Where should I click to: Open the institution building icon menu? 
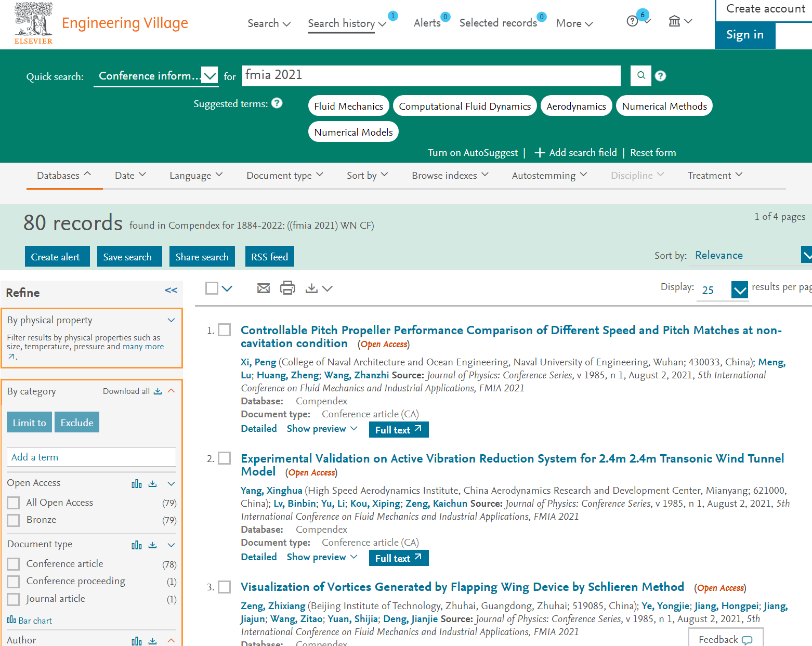(674, 21)
